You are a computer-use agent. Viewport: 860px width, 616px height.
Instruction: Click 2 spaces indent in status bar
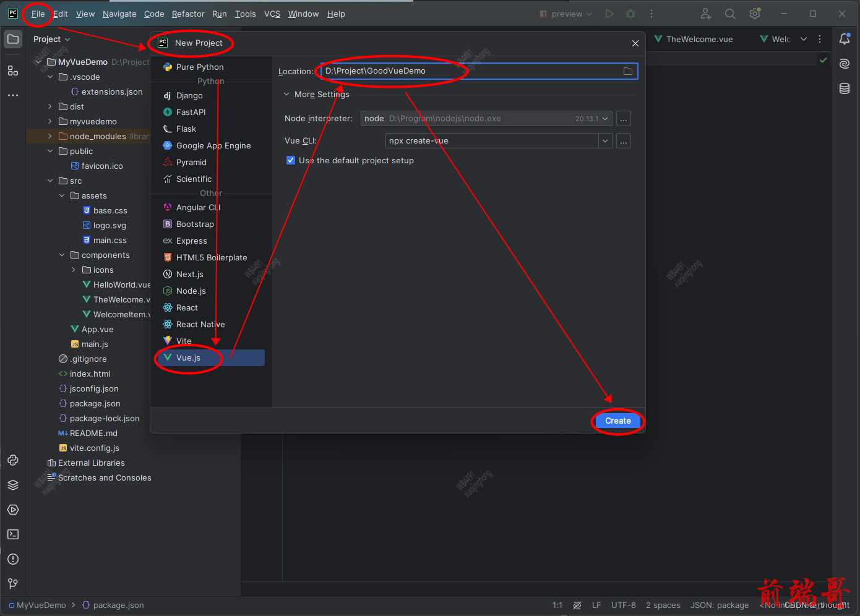pyautogui.click(x=663, y=605)
